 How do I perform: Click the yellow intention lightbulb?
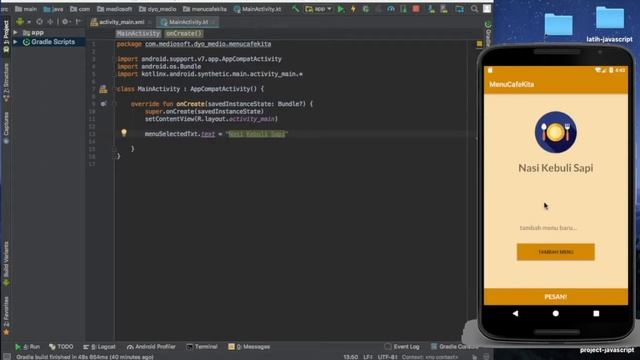click(x=124, y=133)
